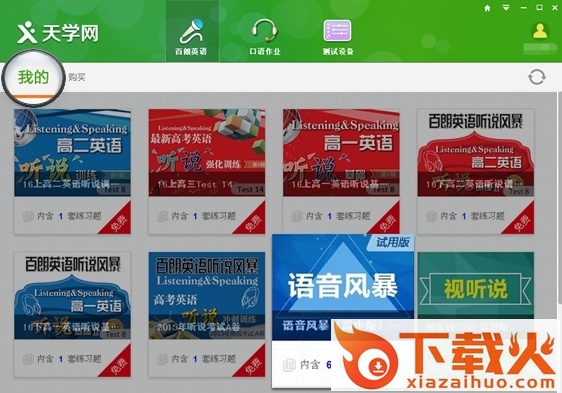The height and width of the screenshot is (393, 562).
Task: Open the 视听说 green course card
Action: [476, 285]
